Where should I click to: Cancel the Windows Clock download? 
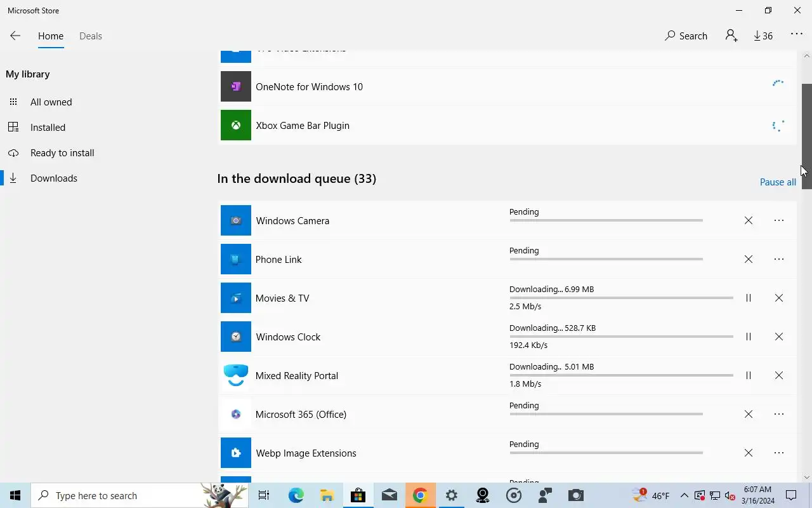pos(779,337)
